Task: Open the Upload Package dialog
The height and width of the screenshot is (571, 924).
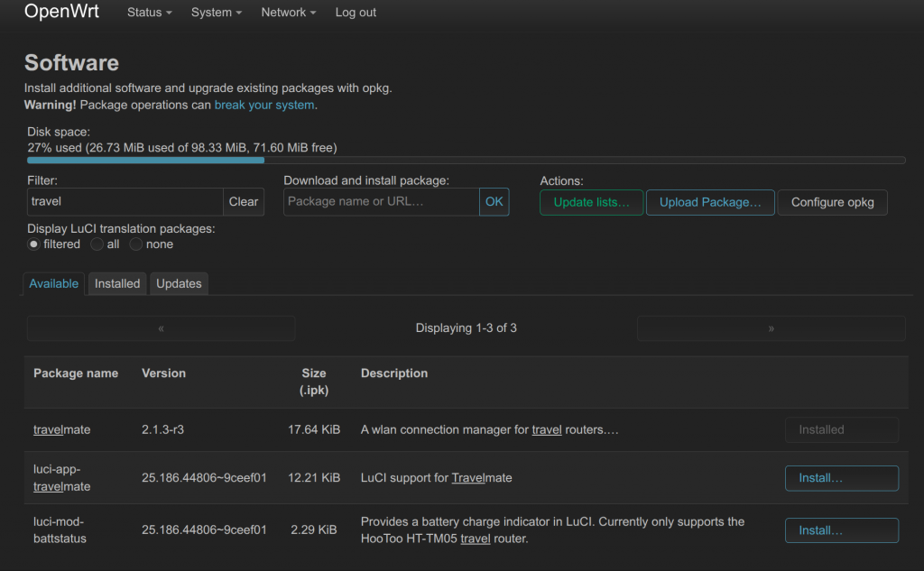Action: click(710, 202)
